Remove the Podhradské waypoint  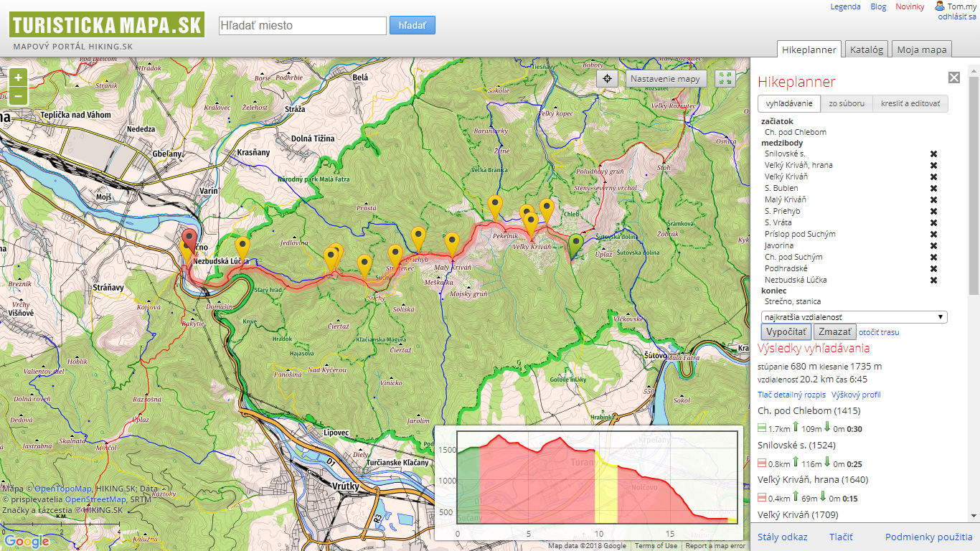click(933, 268)
